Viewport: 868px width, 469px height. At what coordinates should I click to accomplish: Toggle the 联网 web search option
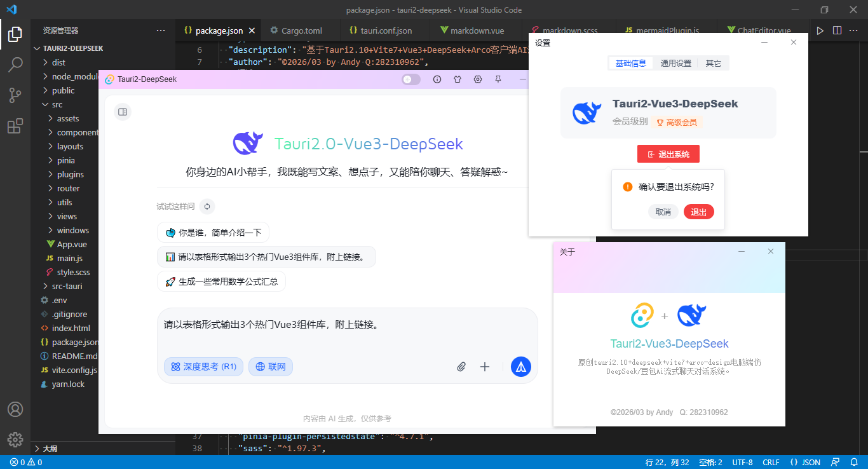coord(271,367)
